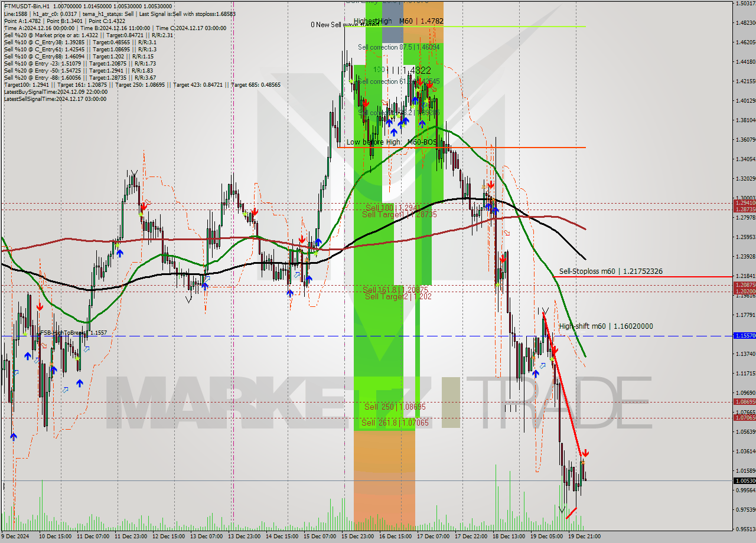Click the red 1.29410 price axis tag
Viewport: 756px width, 543px height.
(x=744, y=203)
